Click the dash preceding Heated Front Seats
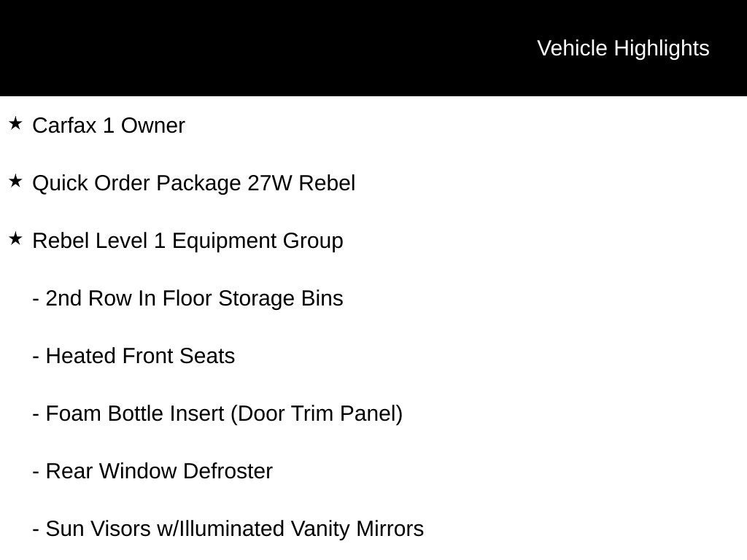This screenshot has width=747, height=560. pyautogui.click(x=36, y=357)
